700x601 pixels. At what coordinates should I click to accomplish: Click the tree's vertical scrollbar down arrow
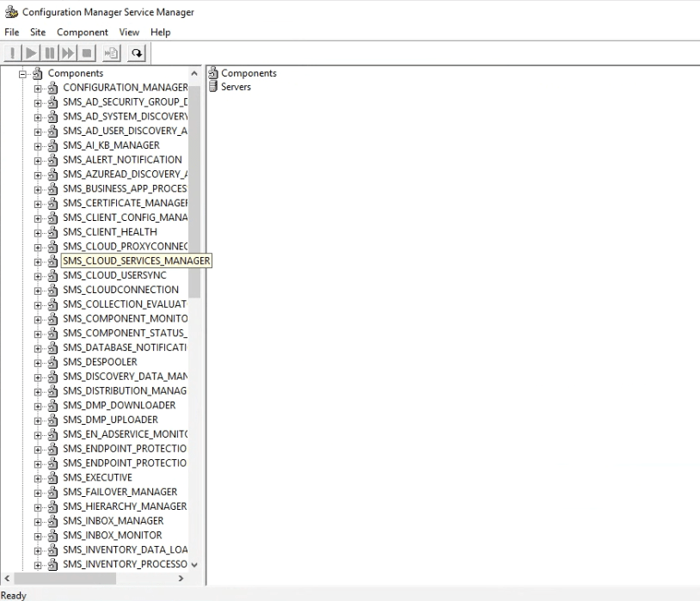tap(194, 565)
